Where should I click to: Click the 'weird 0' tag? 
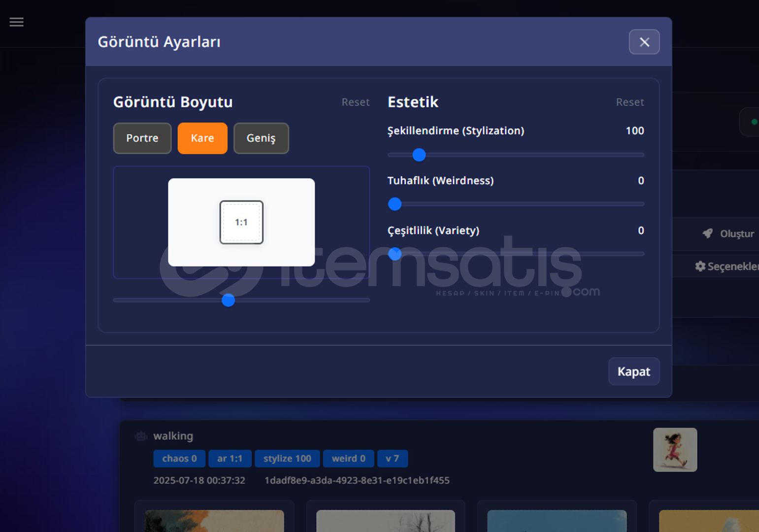coord(349,459)
